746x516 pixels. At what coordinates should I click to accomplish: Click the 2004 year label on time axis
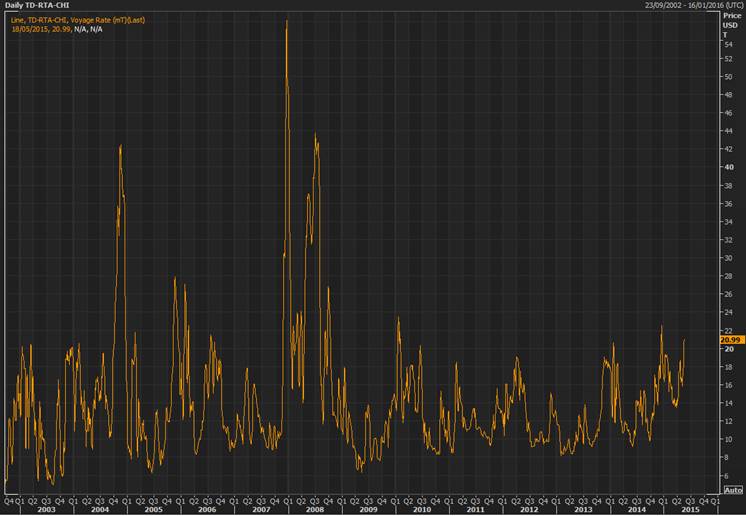(x=99, y=510)
